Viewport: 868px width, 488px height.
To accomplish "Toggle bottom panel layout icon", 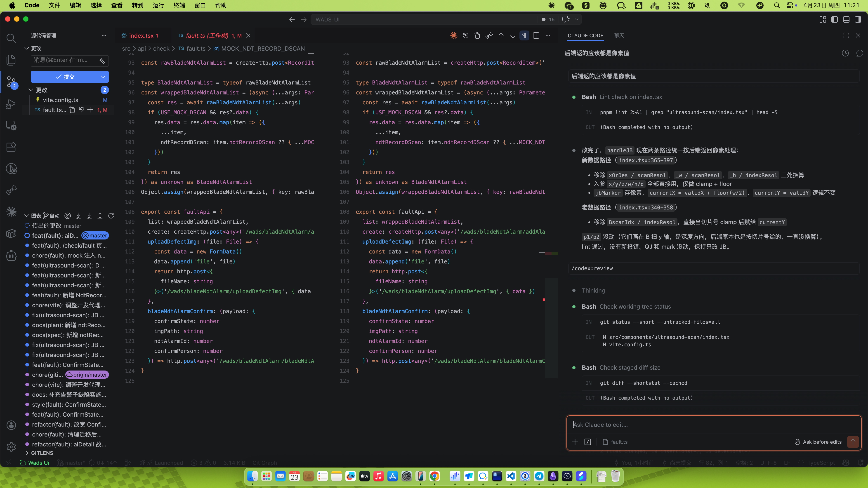I will pyautogui.click(x=846, y=19).
